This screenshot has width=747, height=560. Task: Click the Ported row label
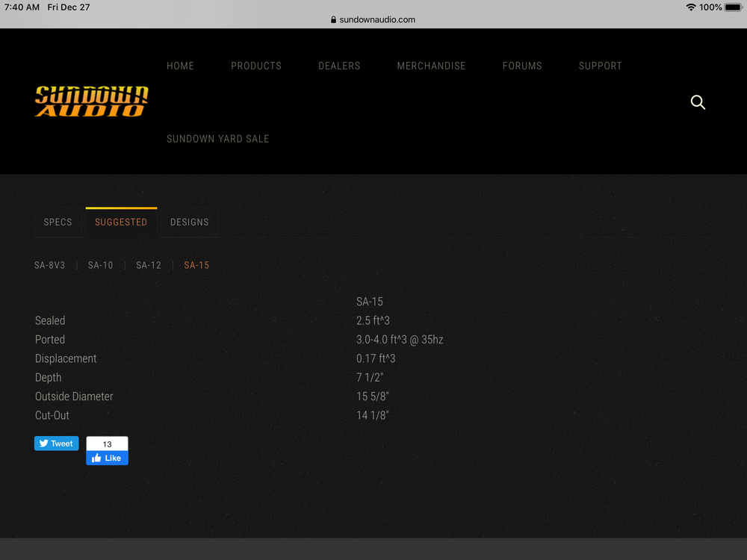(50, 340)
